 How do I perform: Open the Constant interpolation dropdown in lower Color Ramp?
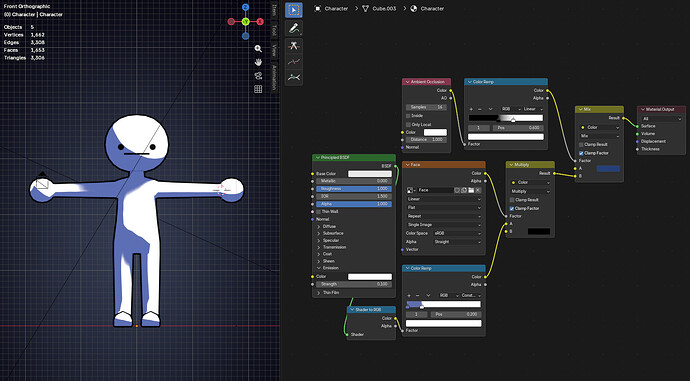470,296
